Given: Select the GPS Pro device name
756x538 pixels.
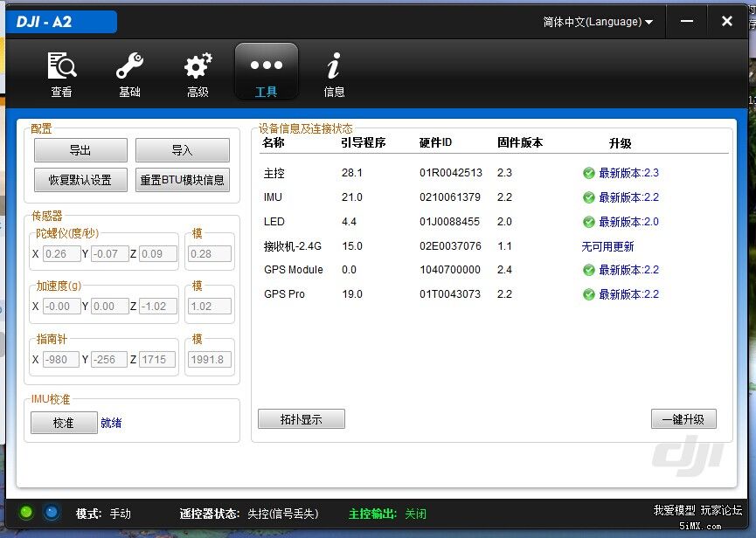Looking at the screenshot, I should [284, 294].
